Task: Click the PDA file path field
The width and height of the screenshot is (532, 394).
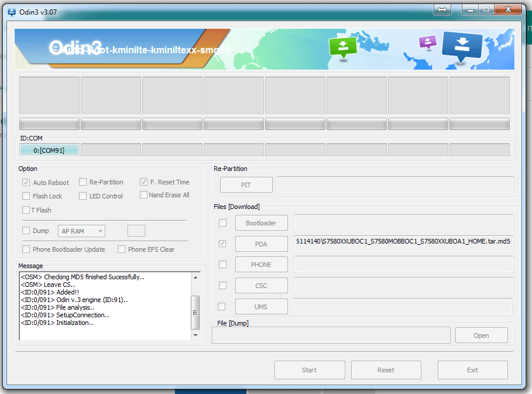Action: (x=403, y=244)
